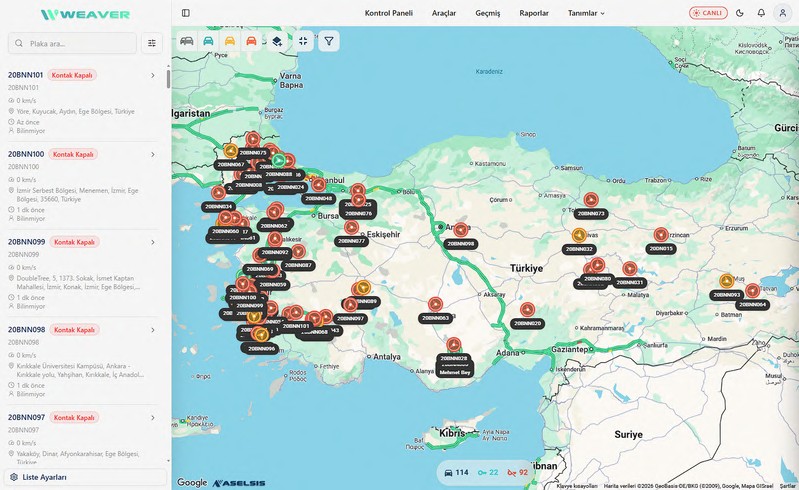Image resolution: width=799 pixels, height=490 pixels.
Task: Expand the 20BNN098 vehicle entry chevron
Action: coord(152,330)
